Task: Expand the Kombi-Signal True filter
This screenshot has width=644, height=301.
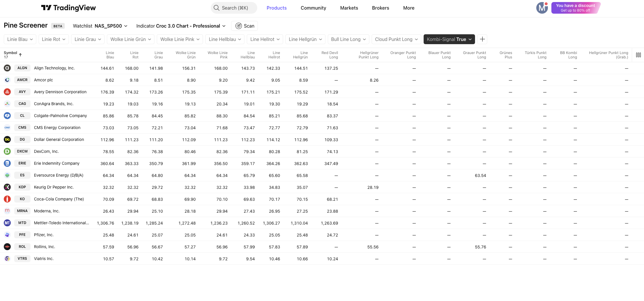Action: tap(449, 39)
